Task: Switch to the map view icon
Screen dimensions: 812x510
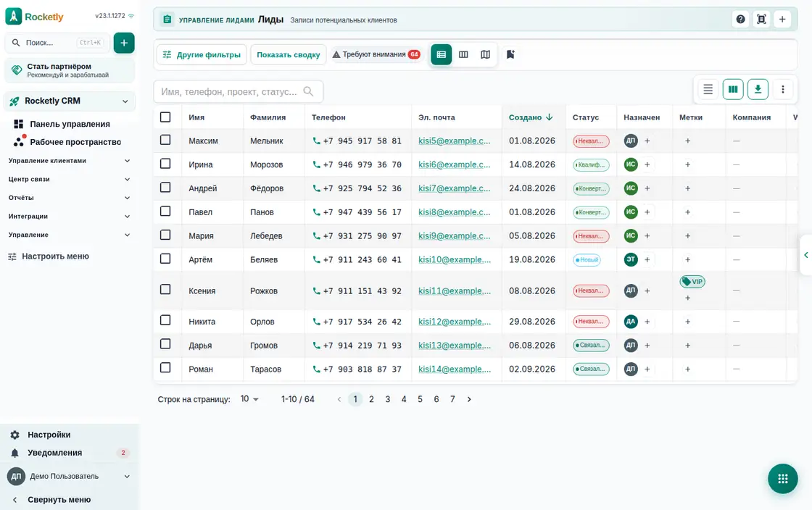Action: (485, 54)
